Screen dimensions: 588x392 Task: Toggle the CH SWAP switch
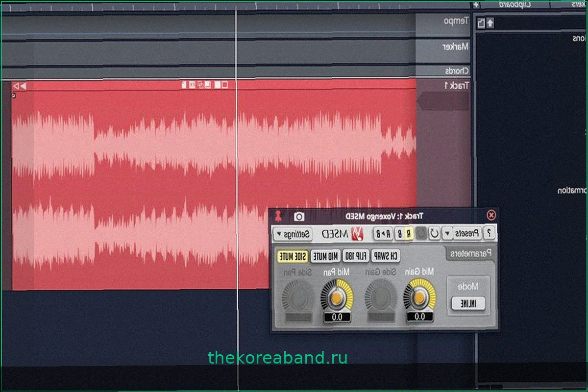click(386, 256)
